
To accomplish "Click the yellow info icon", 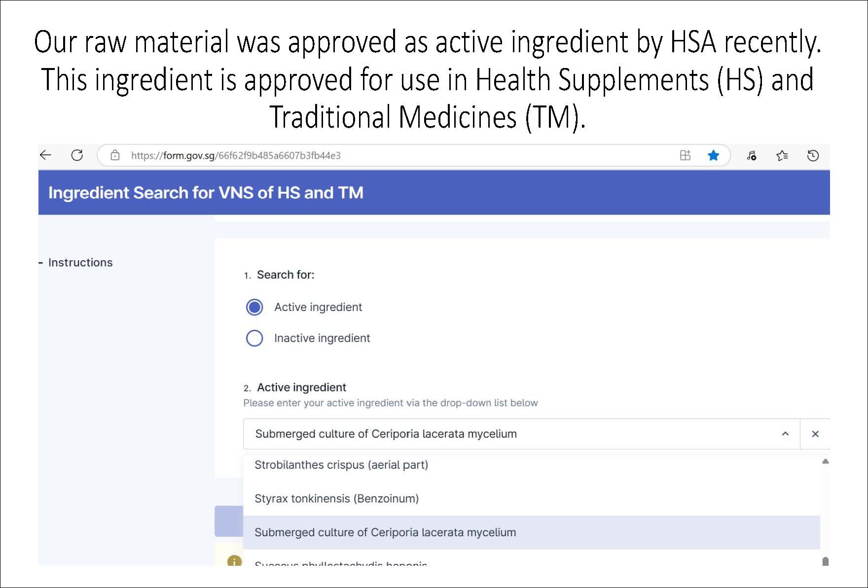I will pos(234,561).
